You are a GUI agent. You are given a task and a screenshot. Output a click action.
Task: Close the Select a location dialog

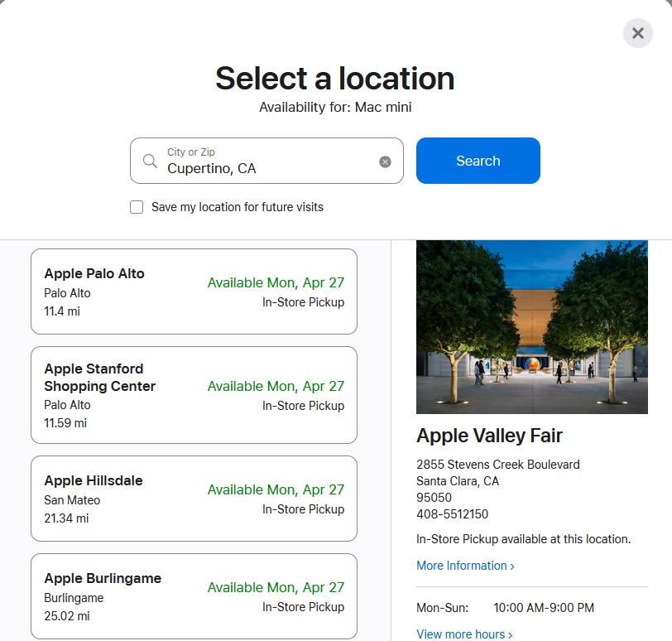(x=637, y=33)
